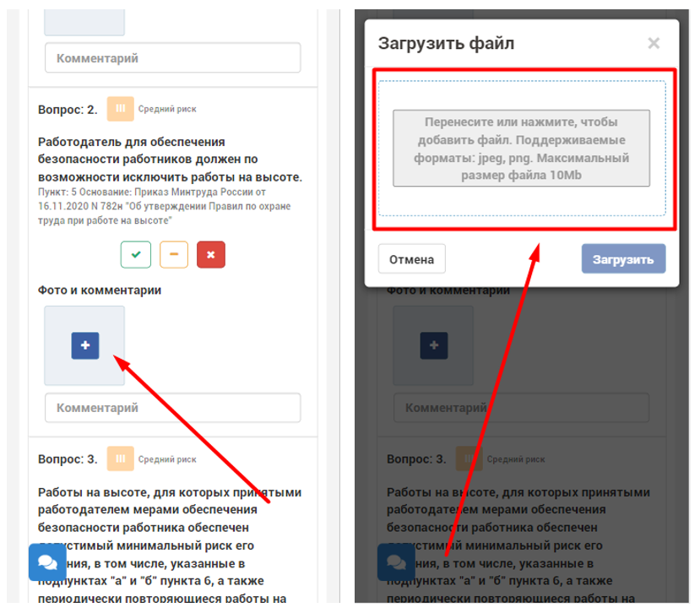
Task: Click the top Комментарий field in left panel
Action: [173, 57]
